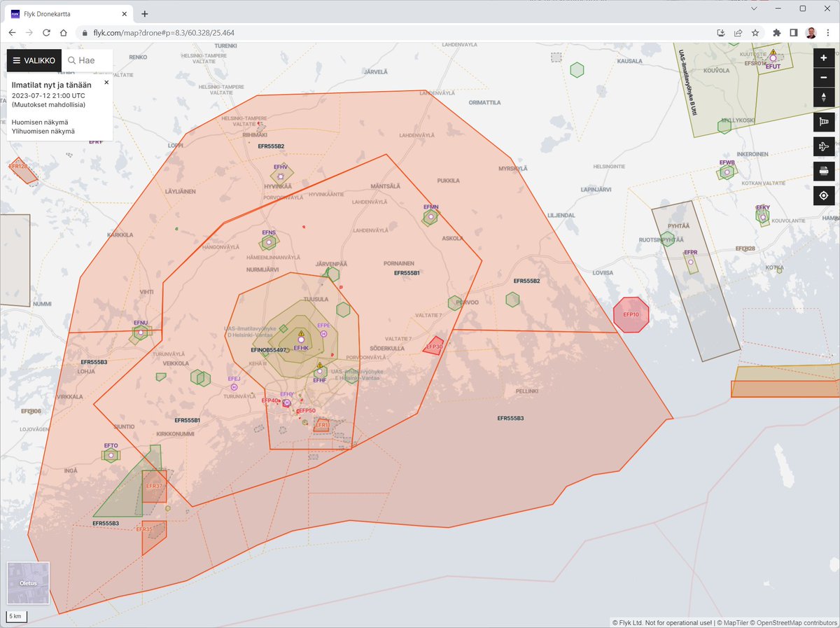This screenshot has height=628, width=840.
Task: Reload the page with refresh icon
Action: pos(46,32)
